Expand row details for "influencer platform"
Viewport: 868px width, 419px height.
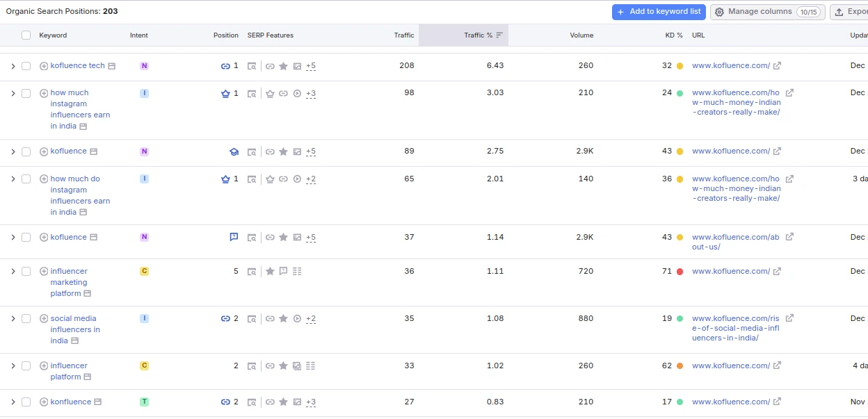point(13,365)
